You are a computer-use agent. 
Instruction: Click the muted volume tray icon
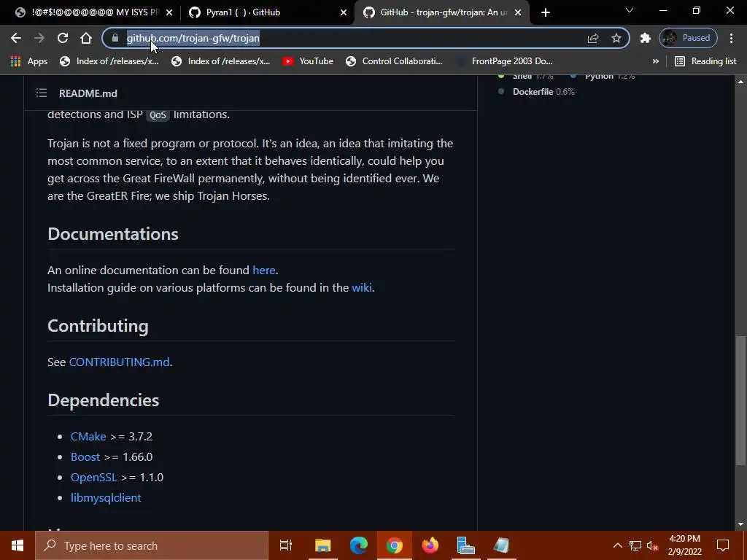point(652,545)
